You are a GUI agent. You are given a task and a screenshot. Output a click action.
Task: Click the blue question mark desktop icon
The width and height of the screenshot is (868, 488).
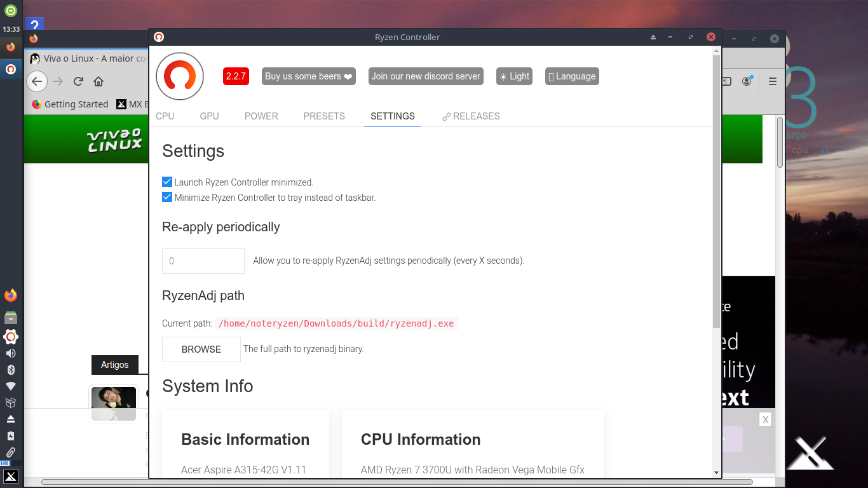(x=34, y=25)
